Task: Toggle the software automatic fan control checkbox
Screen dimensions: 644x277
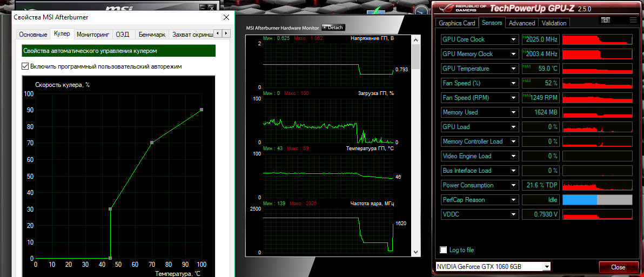Action: click(25, 66)
